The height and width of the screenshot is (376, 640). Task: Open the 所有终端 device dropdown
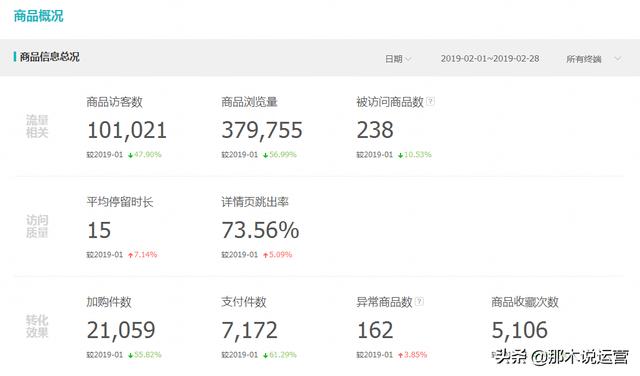click(593, 59)
